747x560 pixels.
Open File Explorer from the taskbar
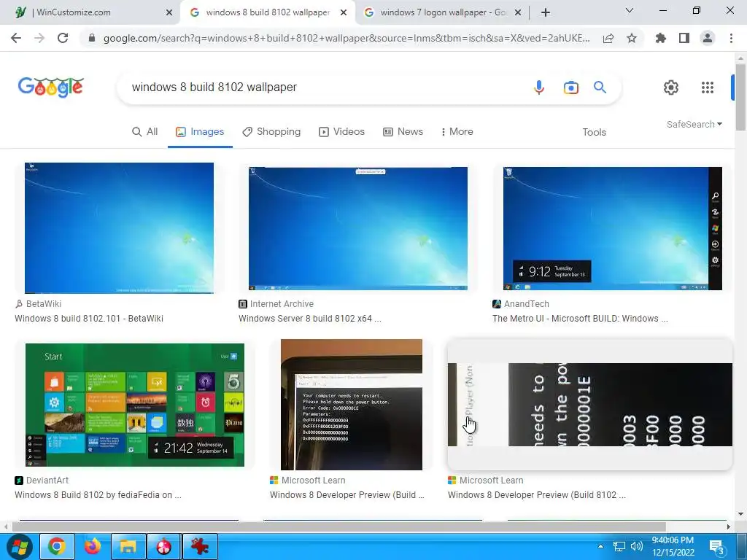(x=128, y=546)
